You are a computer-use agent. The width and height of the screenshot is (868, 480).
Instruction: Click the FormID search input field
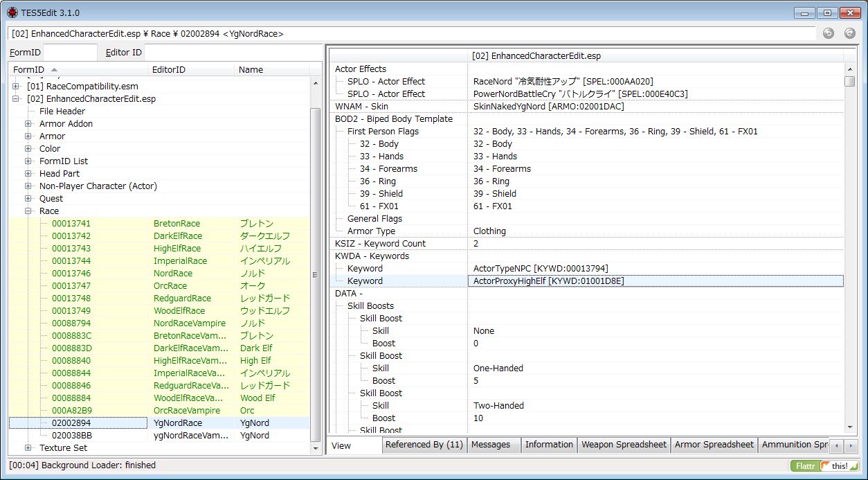pos(70,53)
